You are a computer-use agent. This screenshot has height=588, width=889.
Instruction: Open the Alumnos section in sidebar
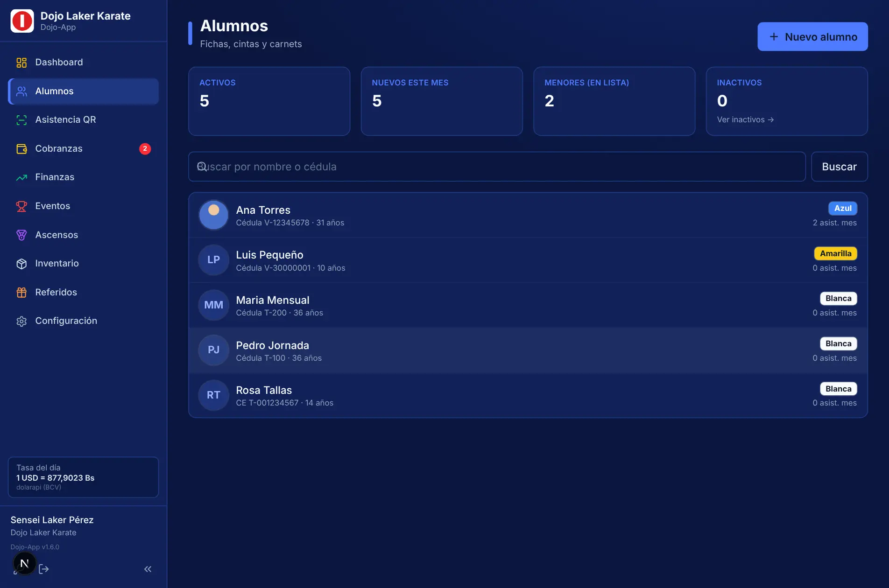pyautogui.click(x=83, y=91)
